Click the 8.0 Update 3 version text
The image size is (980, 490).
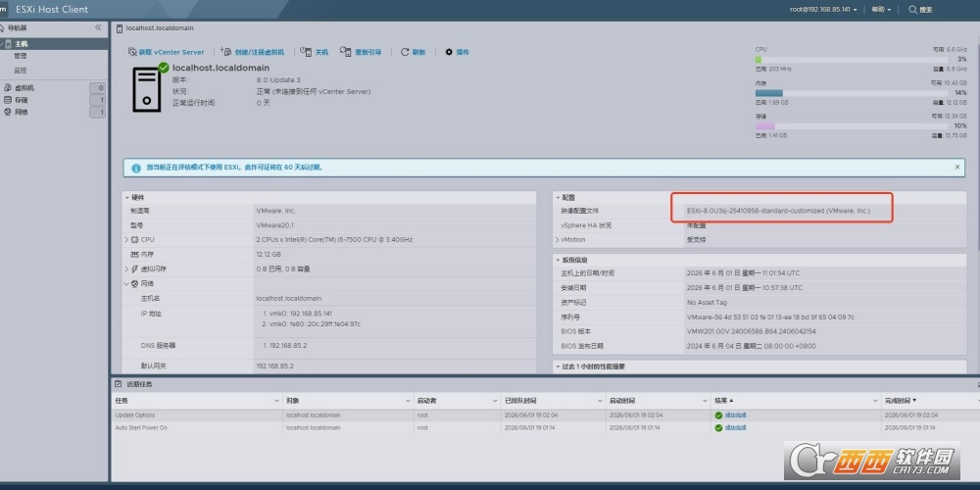278,80
